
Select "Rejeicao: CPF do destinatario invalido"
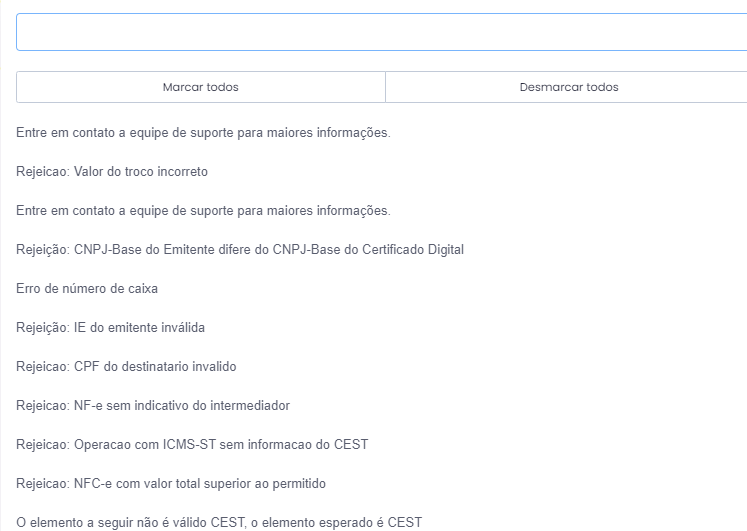(x=126, y=366)
